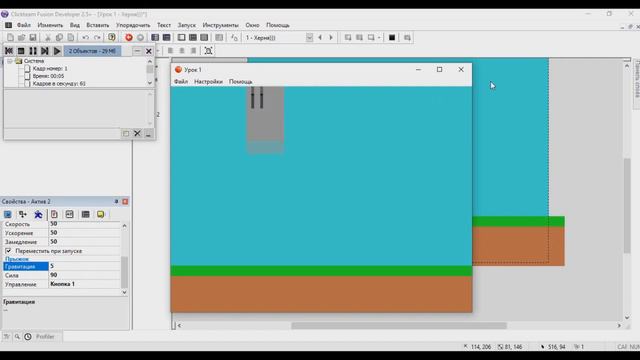Open the Запуск menu
640x360 pixels.
[187, 25]
